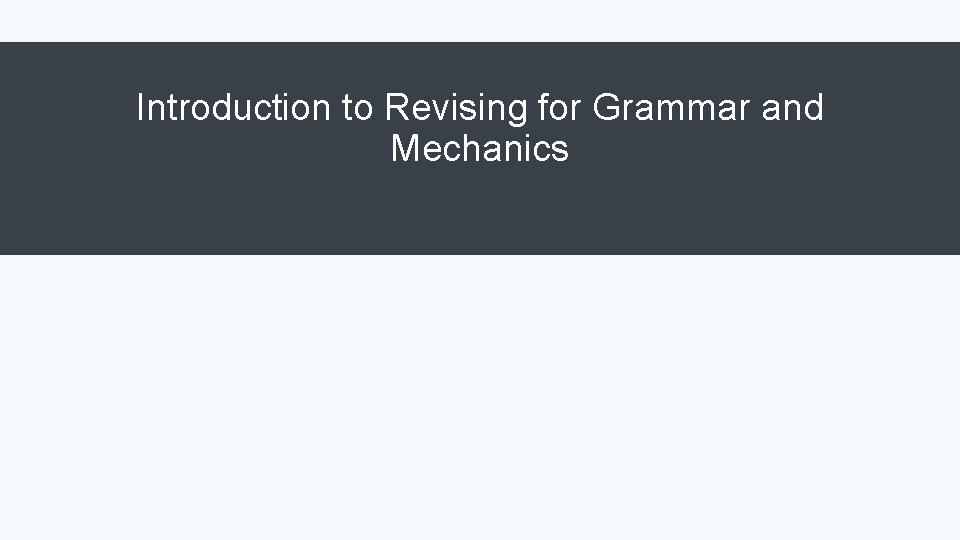
Task: Click the word "for" in the title
Action: click(560, 107)
